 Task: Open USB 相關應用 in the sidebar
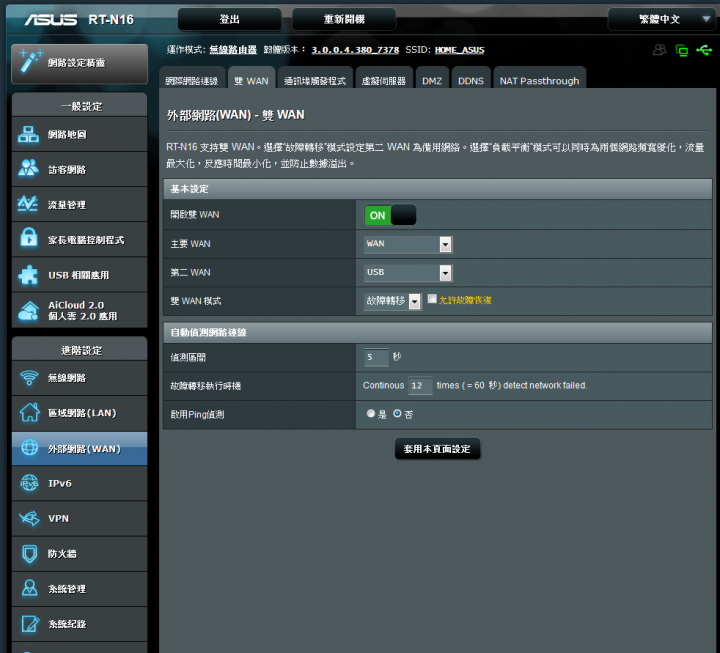point(79,275)
